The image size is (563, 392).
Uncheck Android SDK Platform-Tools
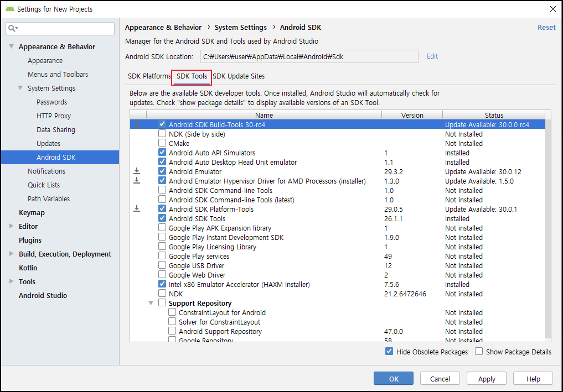[x=162, y=209]
